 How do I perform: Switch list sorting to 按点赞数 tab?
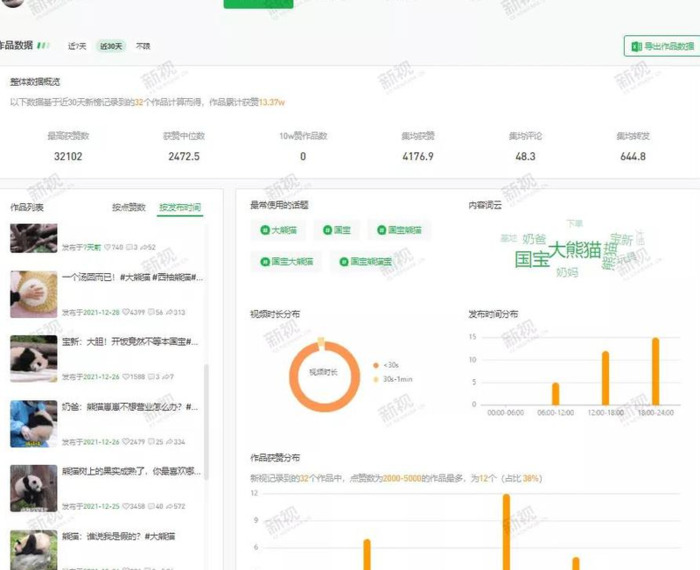click(x=129, y=207)
